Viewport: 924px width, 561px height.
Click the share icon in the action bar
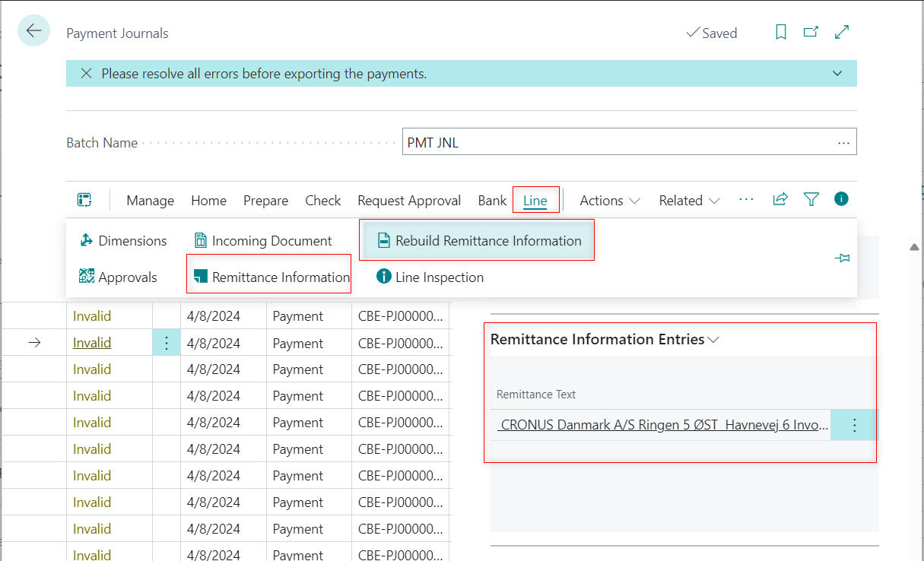(780, 198)
